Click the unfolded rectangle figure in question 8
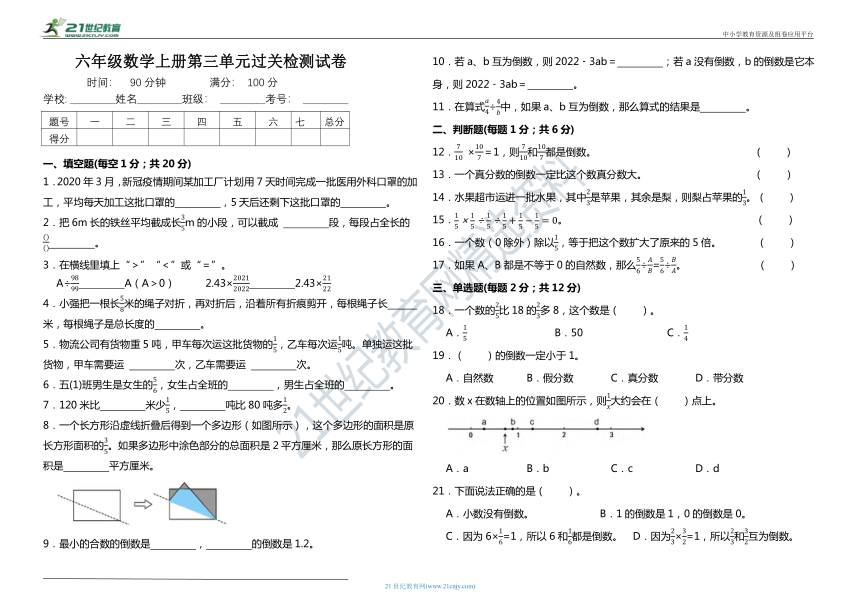Screen dimensions: 860x608 (x=95, y=505)
